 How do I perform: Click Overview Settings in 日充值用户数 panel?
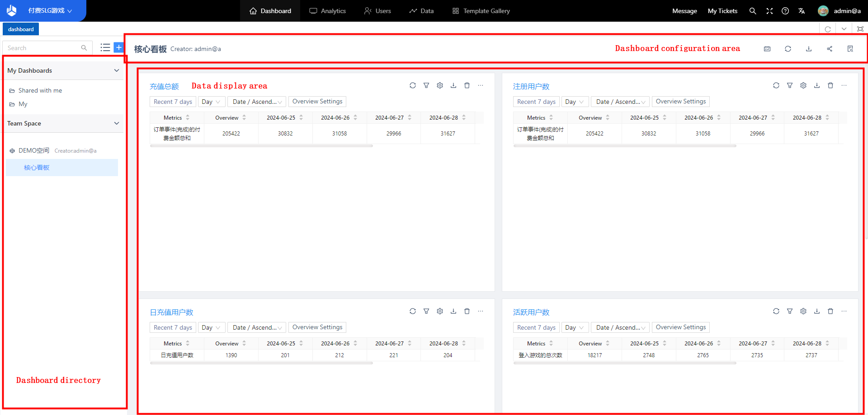[x=317, y=327]
